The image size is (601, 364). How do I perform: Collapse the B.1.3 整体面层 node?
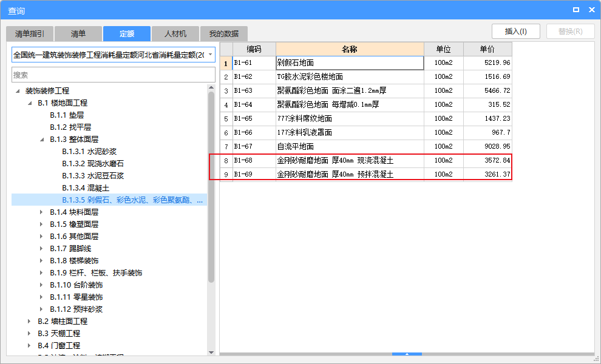42,140
